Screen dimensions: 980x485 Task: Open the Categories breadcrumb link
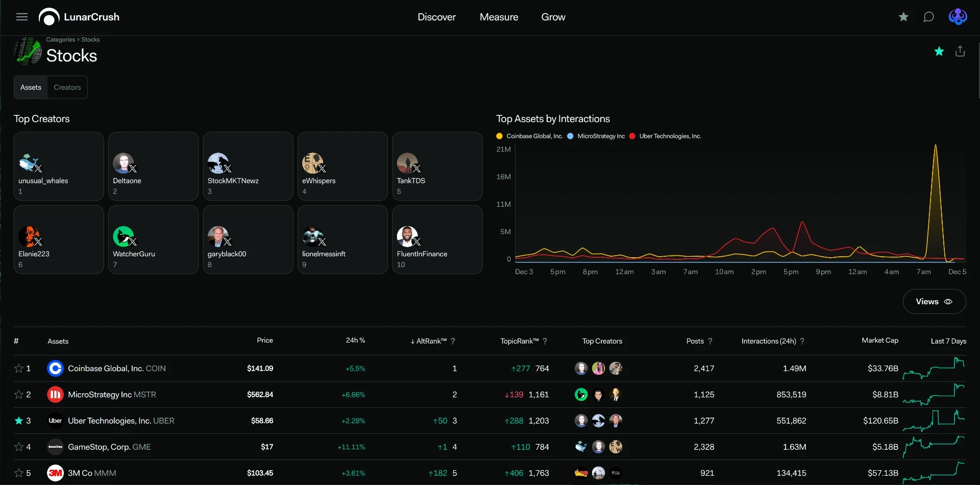(x=60, y=39)
